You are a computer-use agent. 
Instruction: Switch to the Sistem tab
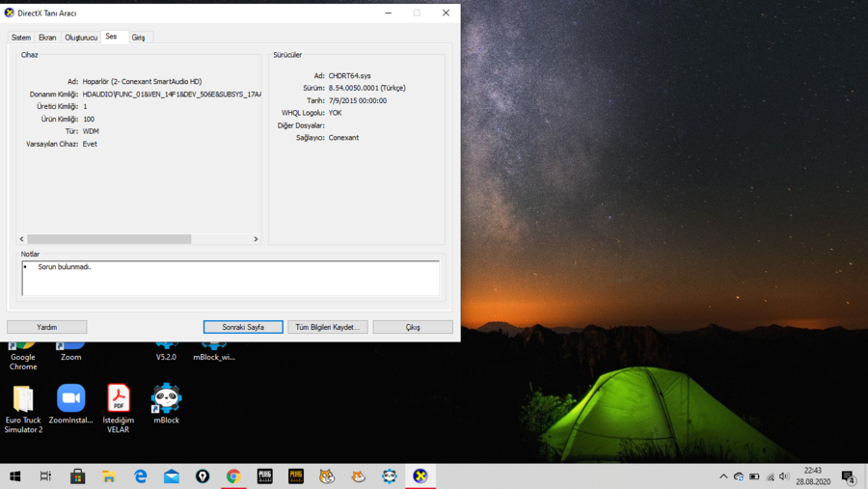(21, 38)
